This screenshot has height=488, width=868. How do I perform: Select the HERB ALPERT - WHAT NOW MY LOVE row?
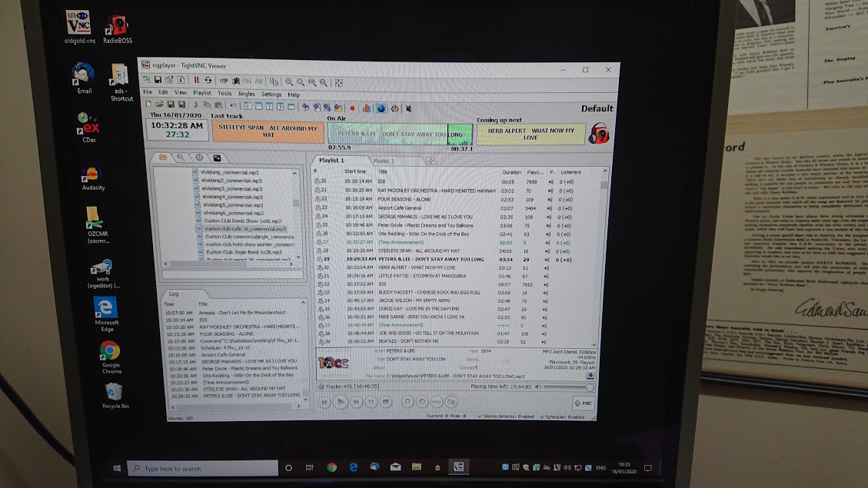click(x=454, y=267)
